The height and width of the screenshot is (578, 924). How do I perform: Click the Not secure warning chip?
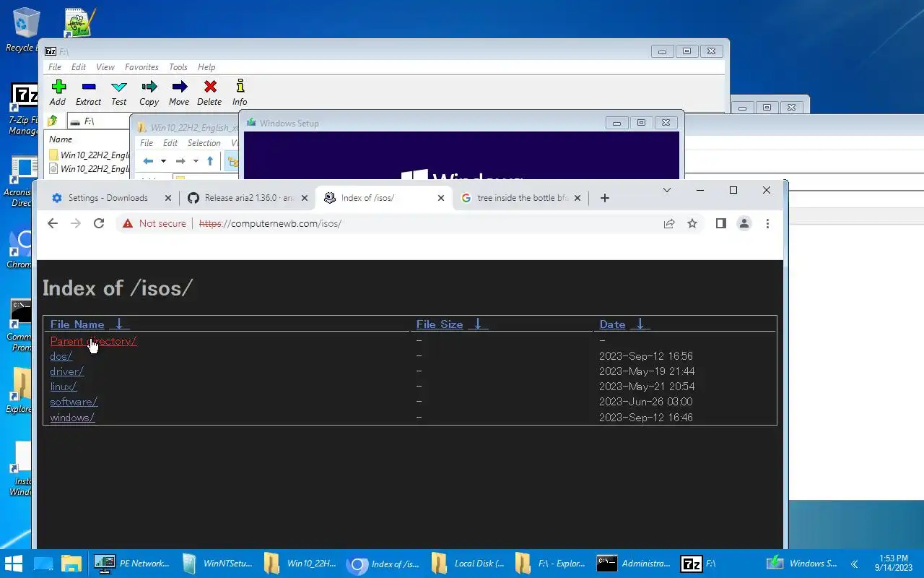[x=154, y=223]
